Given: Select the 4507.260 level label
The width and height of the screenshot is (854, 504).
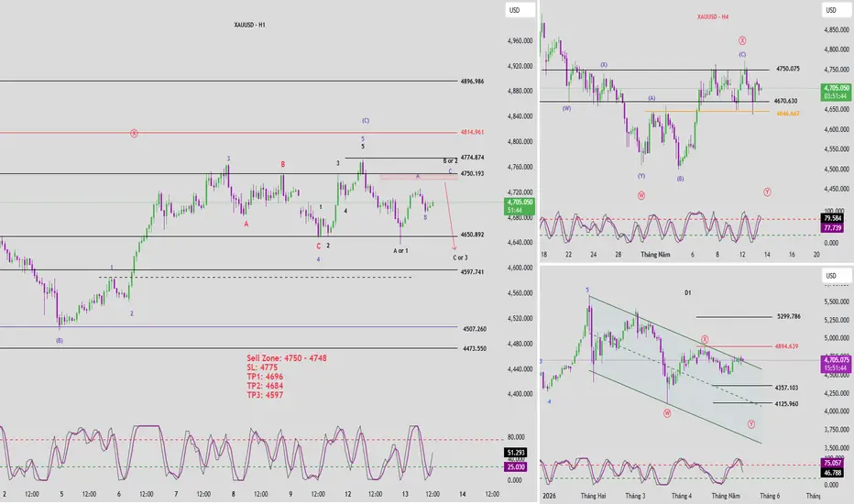Looking at the screenshot, I should click(x=475, y=329).
